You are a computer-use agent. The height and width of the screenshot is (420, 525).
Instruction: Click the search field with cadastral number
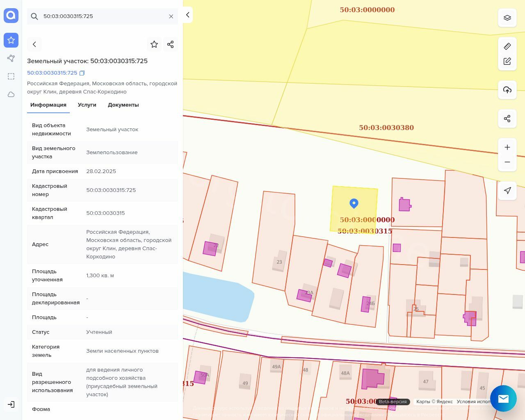[x=103, y=16]
